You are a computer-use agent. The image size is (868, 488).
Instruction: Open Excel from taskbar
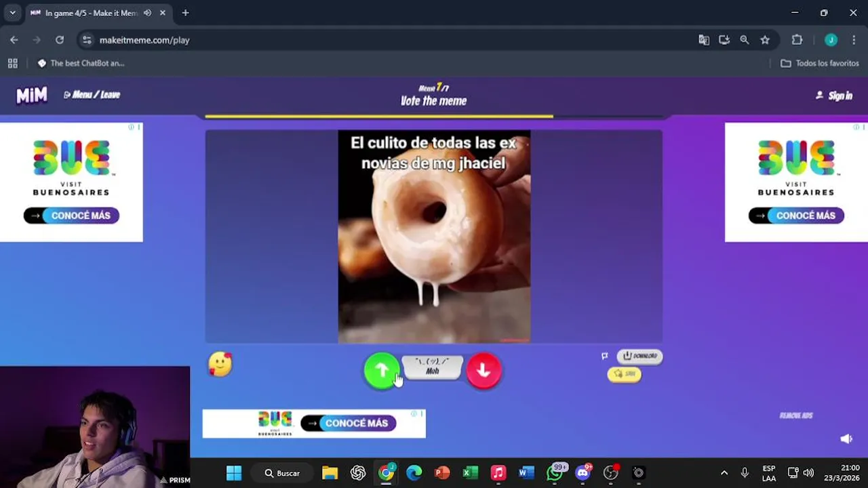click(471, 473)
